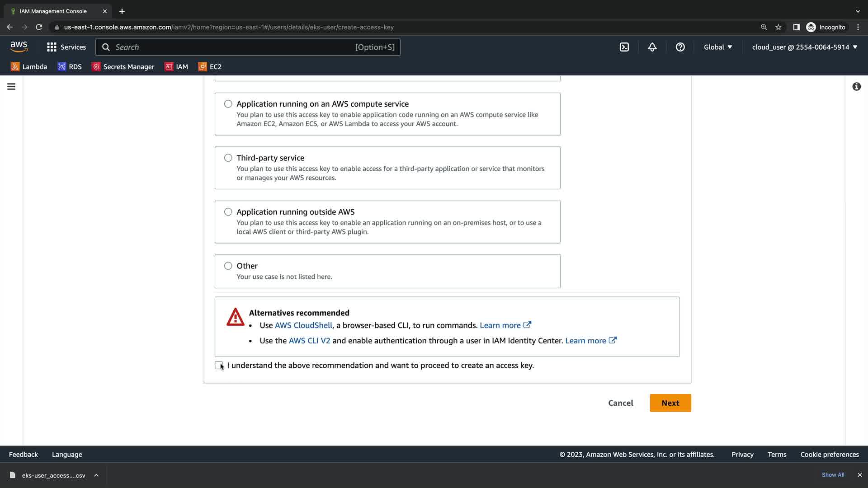Open the Services grid menu

[66, 47]
